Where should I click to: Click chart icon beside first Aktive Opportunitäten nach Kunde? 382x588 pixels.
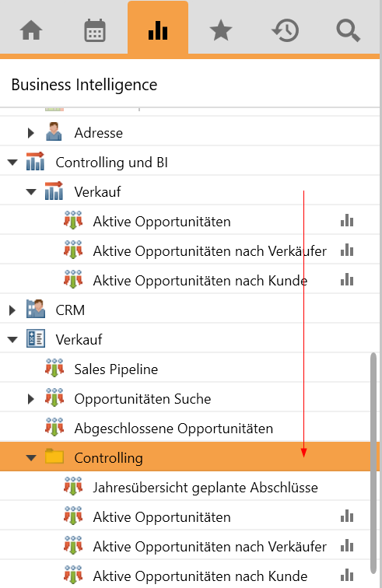pos(347,280)
